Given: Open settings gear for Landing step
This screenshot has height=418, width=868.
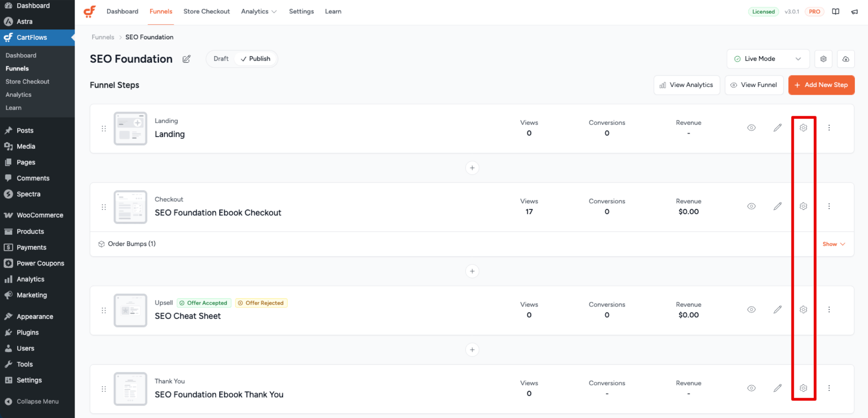Looking at the screenshot, I should 803,128.
